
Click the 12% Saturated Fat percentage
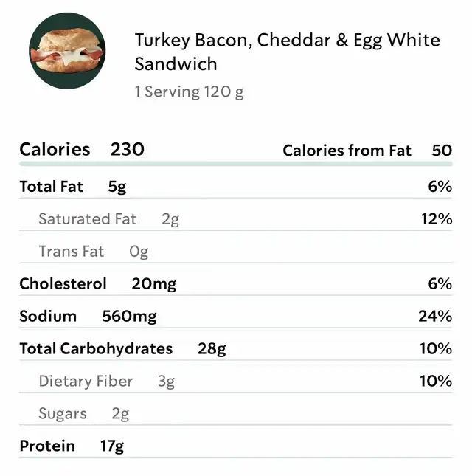(437, 219)
